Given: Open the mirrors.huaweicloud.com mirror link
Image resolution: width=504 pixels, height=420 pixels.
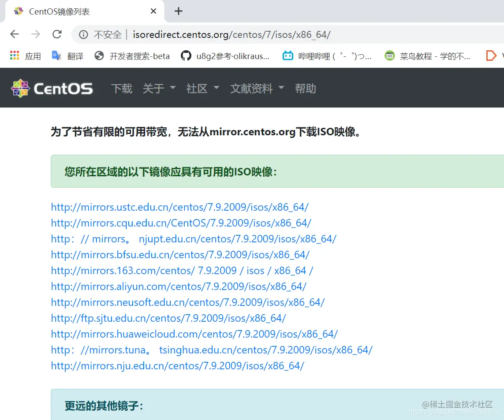Looking at the screenshot, I should (194, 334).
